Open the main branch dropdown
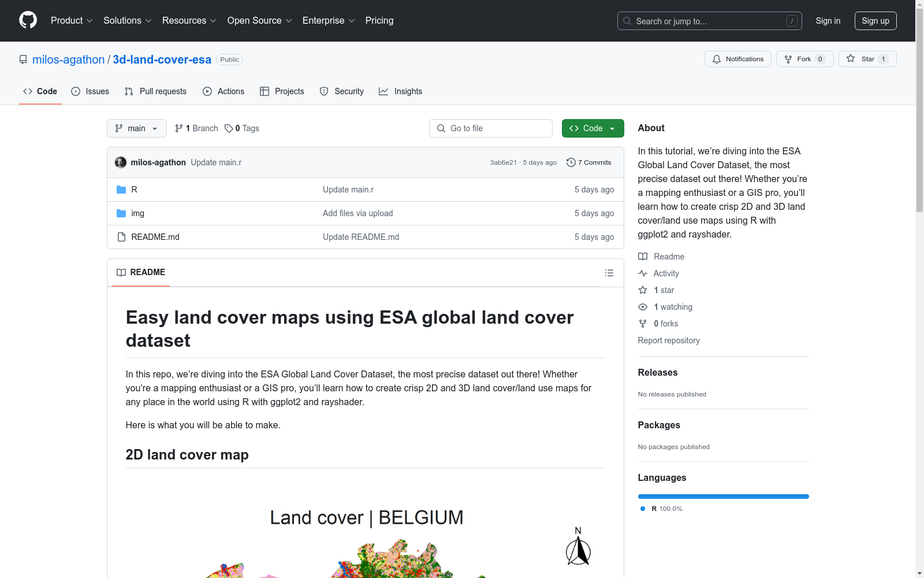Screen dimensions: 924x578 pos(137,128)
